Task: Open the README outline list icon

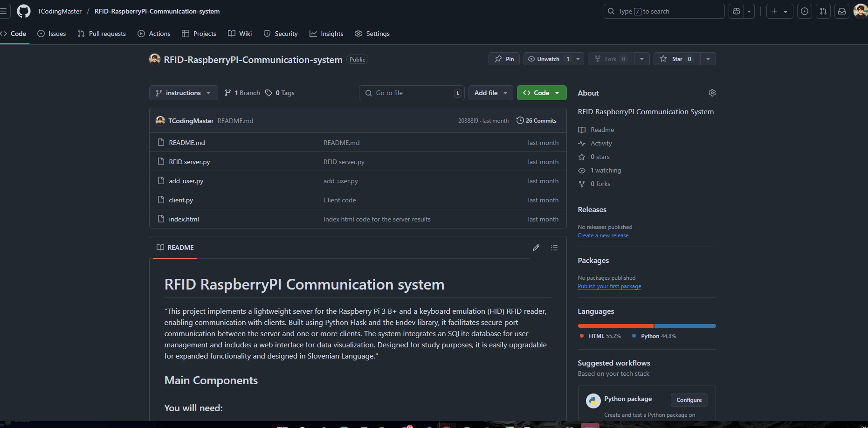Action: (x=554, y=248)
